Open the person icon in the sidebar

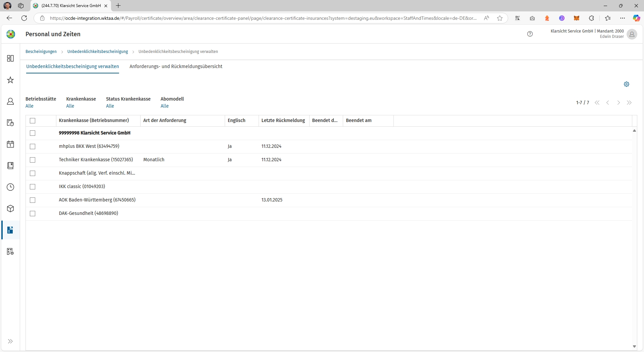(10, 101)
